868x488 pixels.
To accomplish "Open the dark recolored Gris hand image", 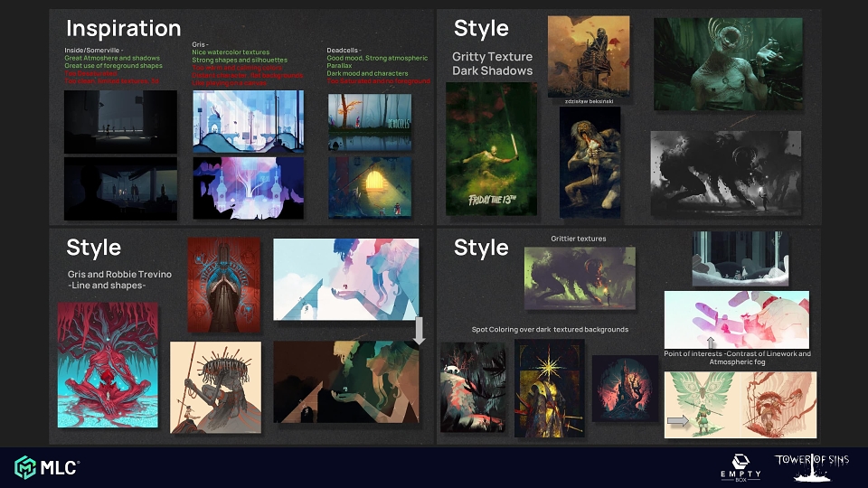I will tap(346, 381).
